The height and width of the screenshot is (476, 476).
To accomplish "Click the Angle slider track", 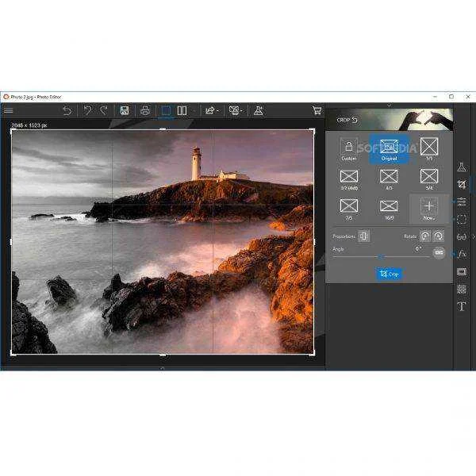I will click(x=382, y=257).
